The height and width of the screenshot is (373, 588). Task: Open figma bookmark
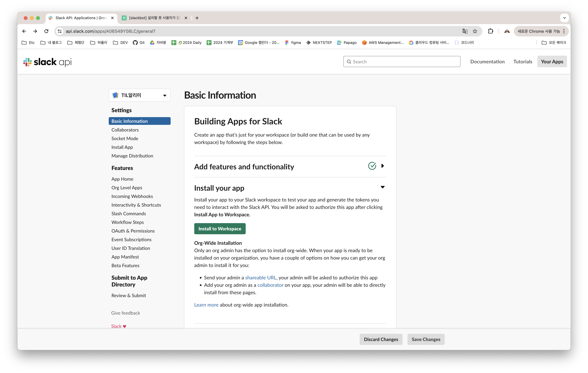[293, 42]
